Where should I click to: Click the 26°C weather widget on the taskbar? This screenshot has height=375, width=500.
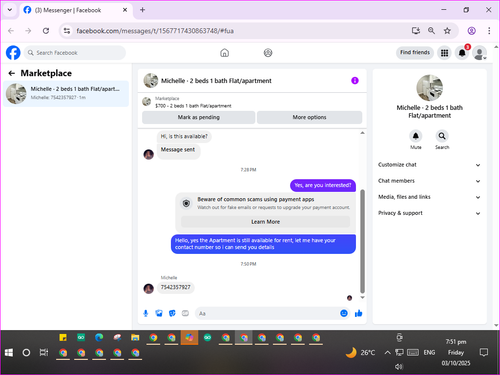pyautogui.click(x=360, y=352)
